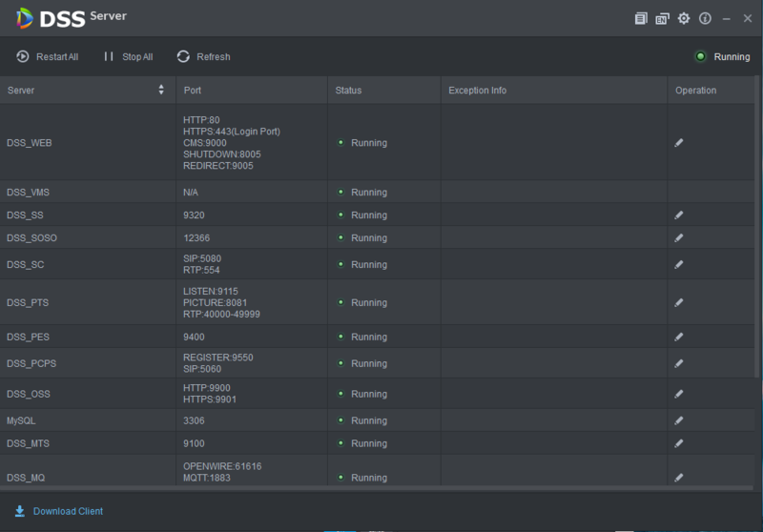Edit the DSS_PCPS register port
This screenshot has width=763, height=532.
tap(679, 363)
